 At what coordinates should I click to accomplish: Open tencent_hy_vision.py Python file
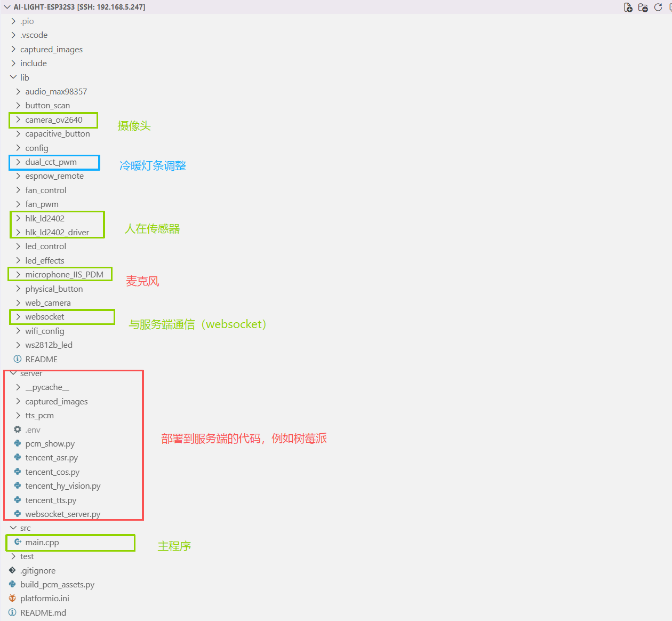(63, 485)
